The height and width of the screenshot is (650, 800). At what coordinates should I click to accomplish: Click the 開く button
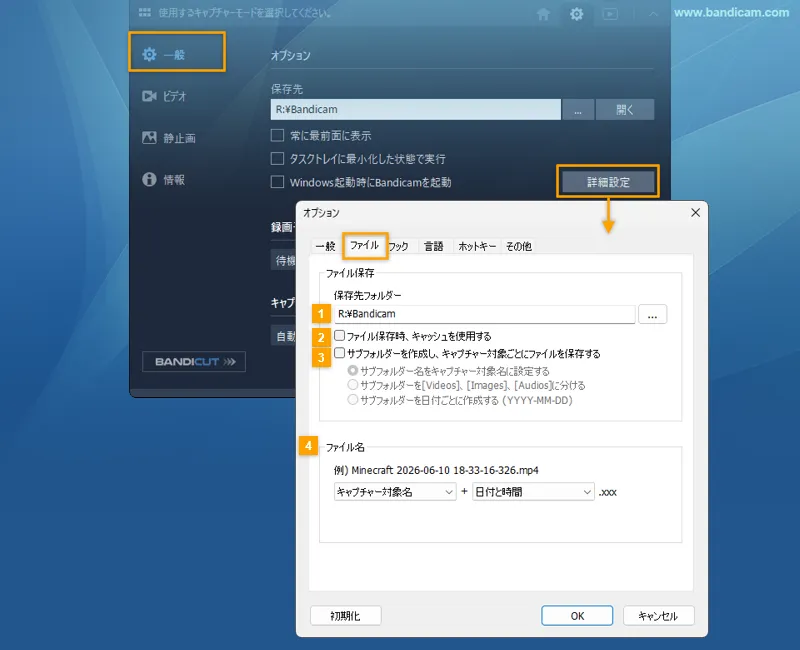click(x=625, y=110)
